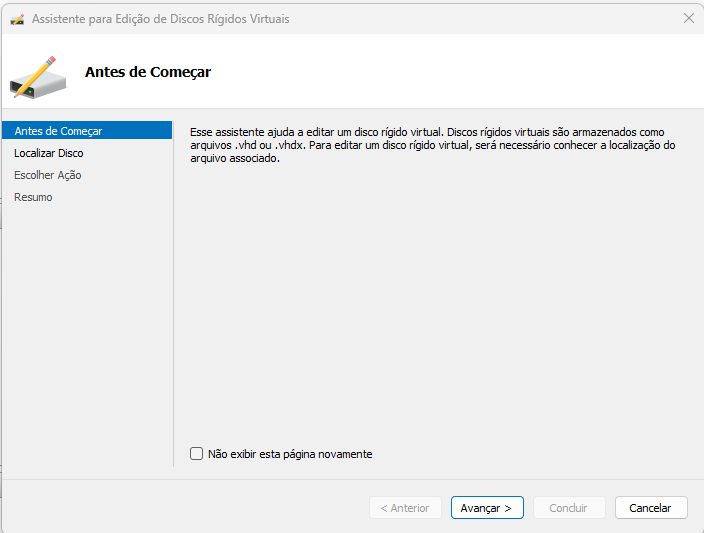Click the 'Não exibir esta página novamente' label
The height and width of the screenshot is (533, 704).
pos(290,454)
